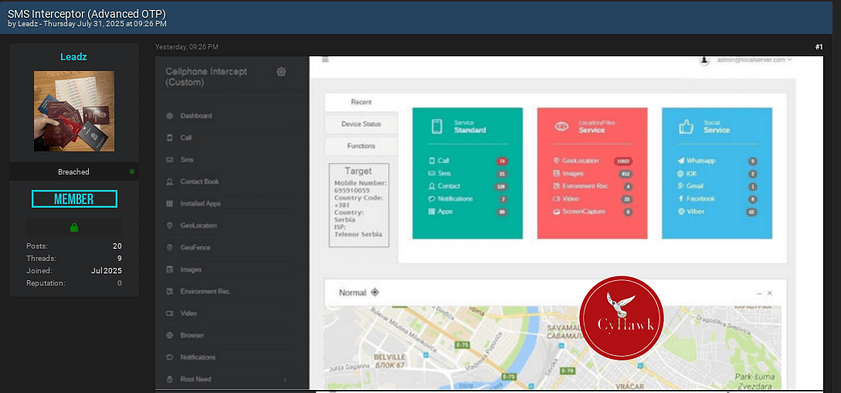
Task: Collapse the Normal map panel
Action: point(759,293)
